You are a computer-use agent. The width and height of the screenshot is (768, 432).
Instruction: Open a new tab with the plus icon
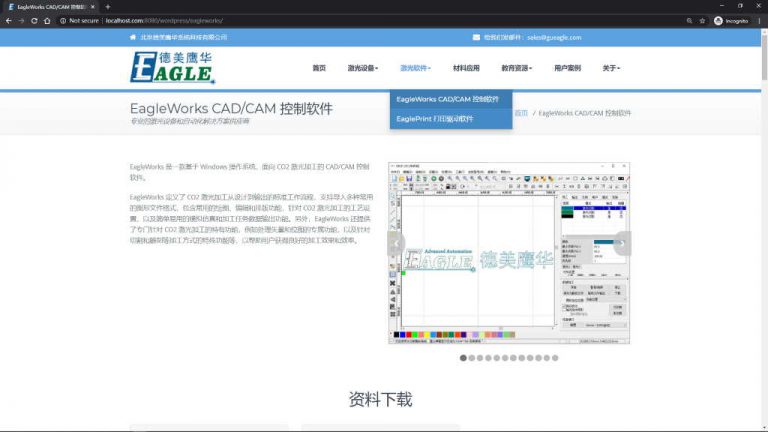tap(108, 7)
